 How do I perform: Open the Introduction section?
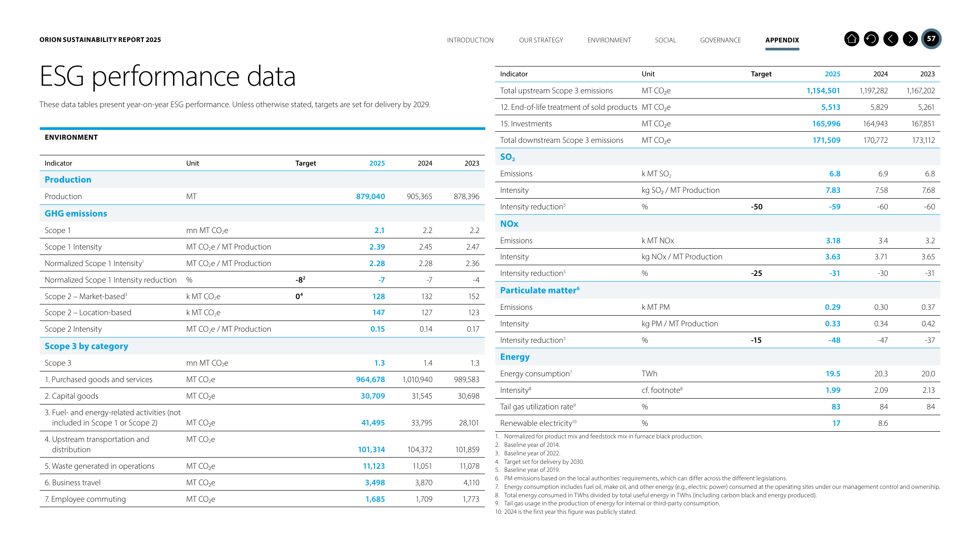(x=470, y=40)
